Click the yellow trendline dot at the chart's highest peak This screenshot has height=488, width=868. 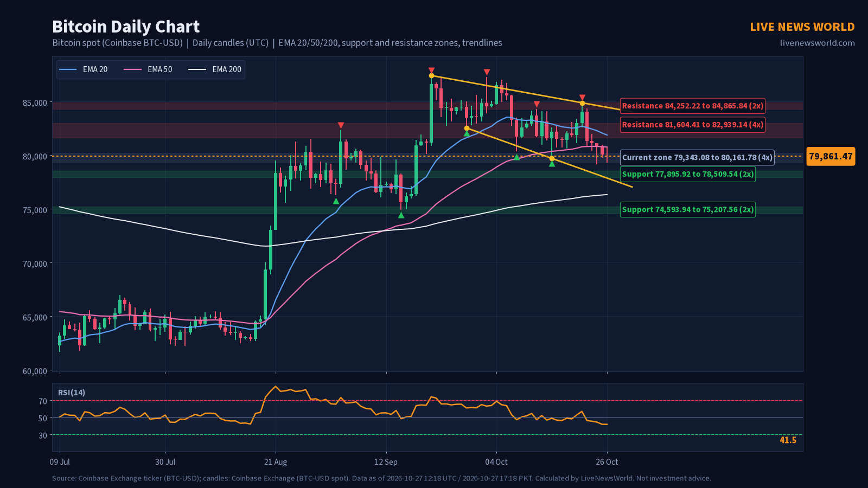(431, 75)
